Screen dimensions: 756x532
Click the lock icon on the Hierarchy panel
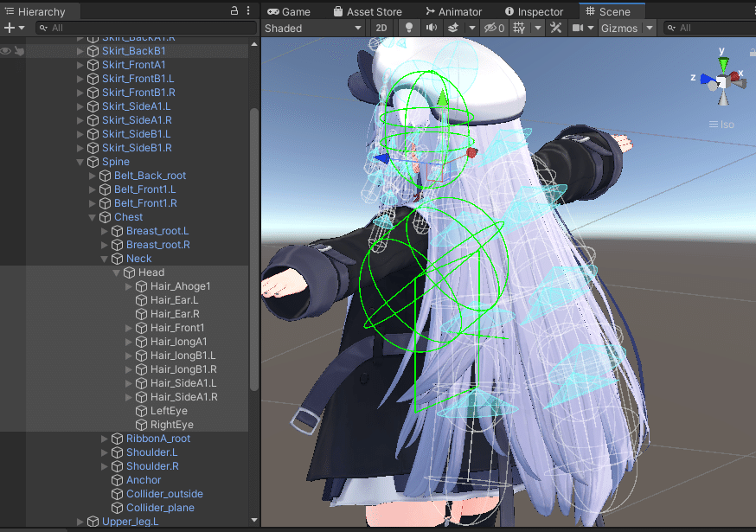coord(234,9)
